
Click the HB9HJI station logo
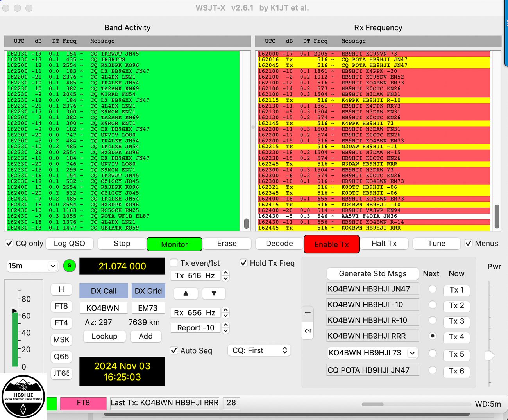point(23,397)
